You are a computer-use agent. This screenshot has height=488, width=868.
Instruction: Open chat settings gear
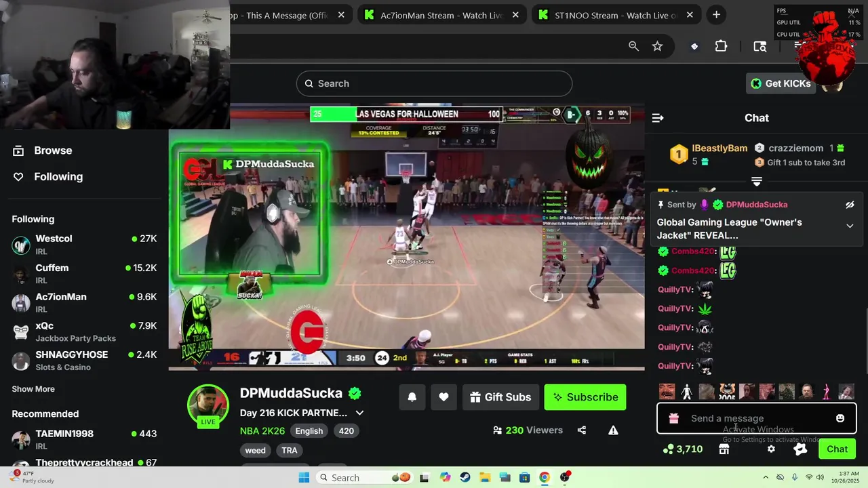[x=771, y=449]
